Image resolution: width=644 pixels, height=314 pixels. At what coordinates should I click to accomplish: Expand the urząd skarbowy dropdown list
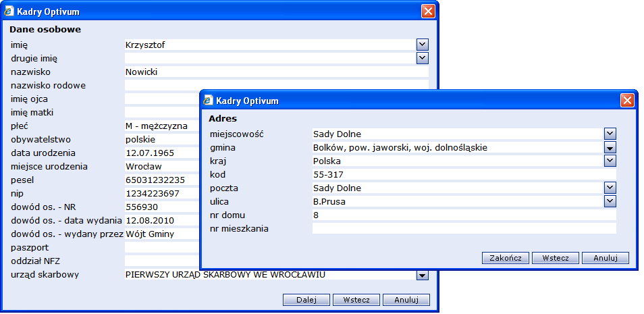click(422, 275)
